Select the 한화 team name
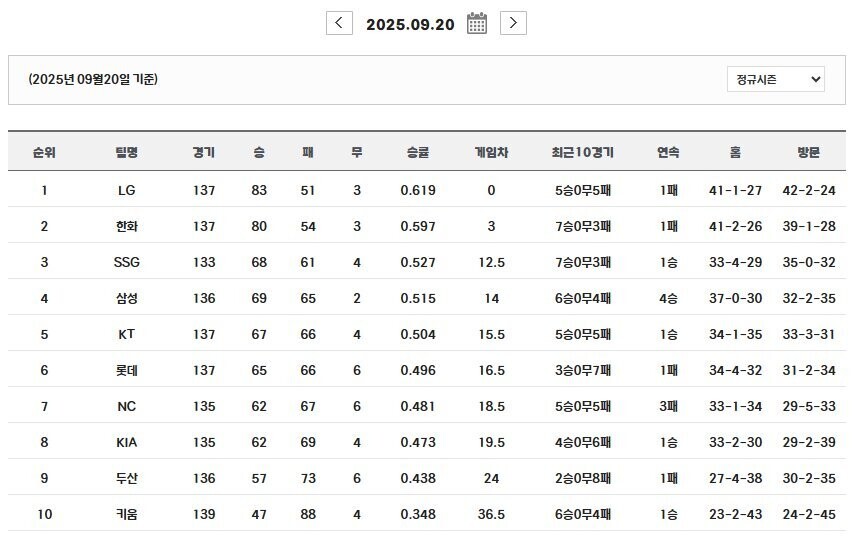Screen dimensions: 858x536 click(x=126, y=226)
